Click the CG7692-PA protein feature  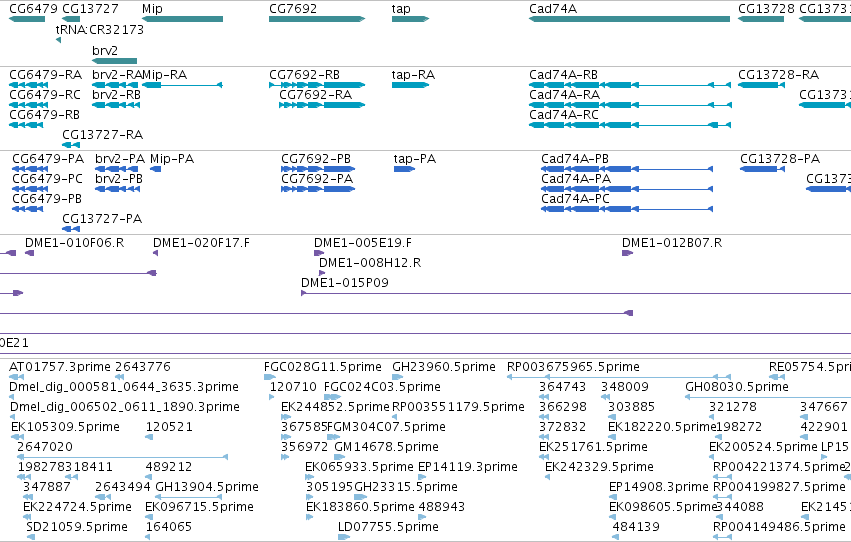318,189
